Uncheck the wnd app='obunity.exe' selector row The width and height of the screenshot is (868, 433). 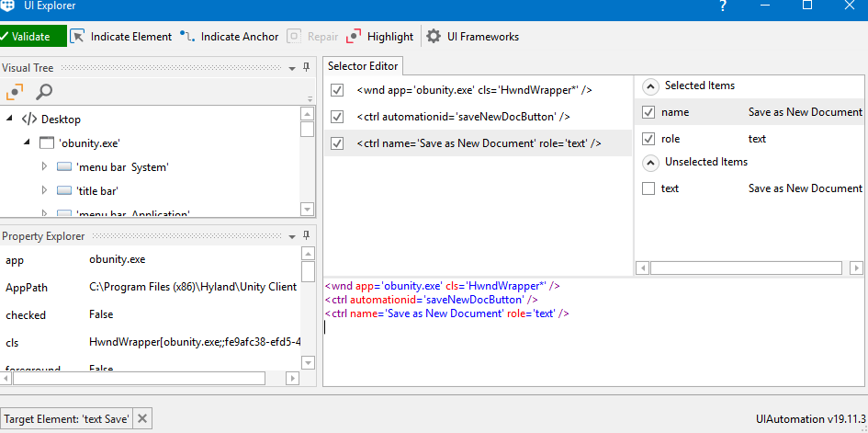click(x=337, y=90)
